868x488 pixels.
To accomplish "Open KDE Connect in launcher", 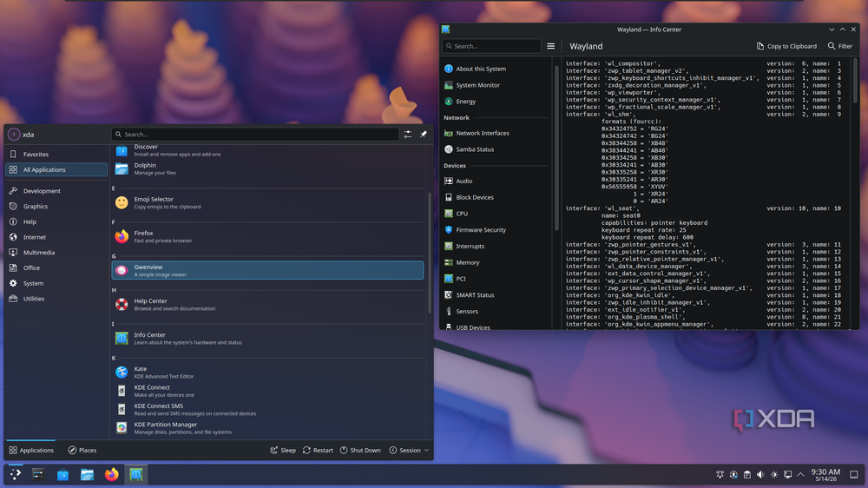I will tap(267, 391).
